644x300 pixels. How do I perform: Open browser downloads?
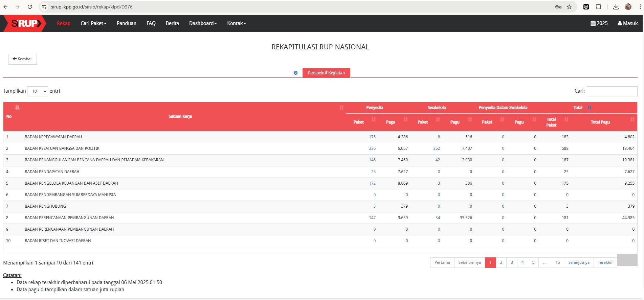(616, 7)
